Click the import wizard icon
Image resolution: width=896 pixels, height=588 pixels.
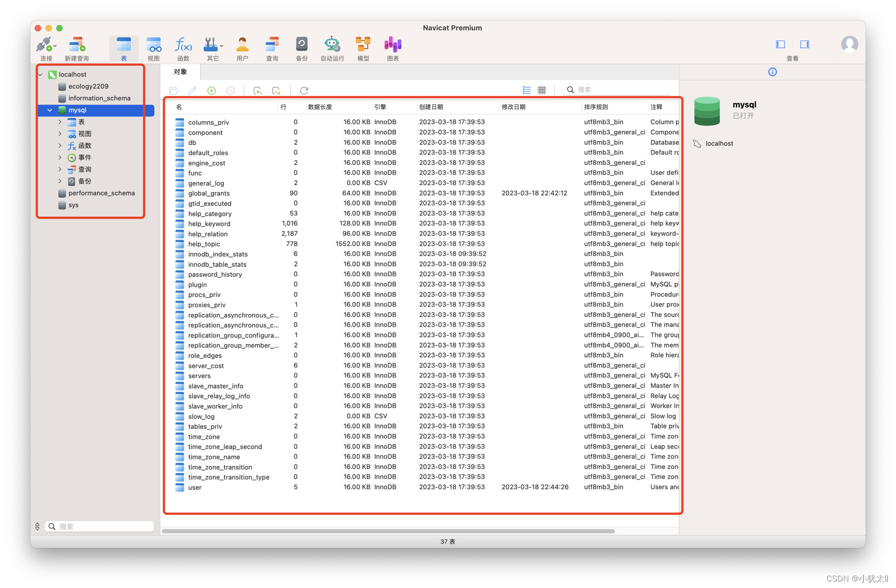pos(257,91)
